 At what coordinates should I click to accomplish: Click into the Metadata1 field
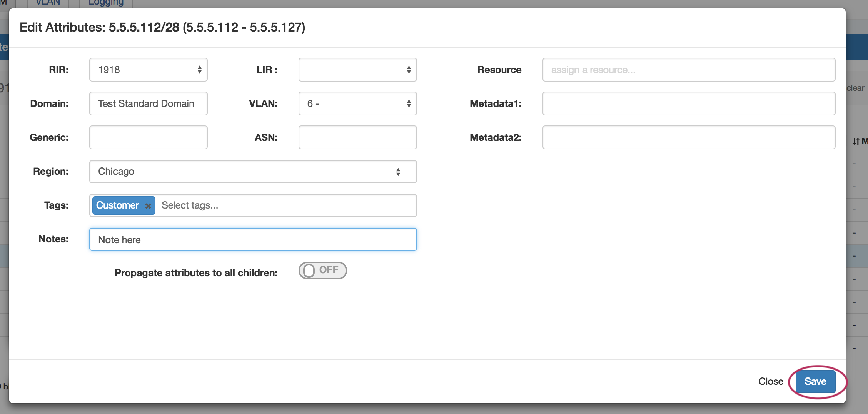688,103
